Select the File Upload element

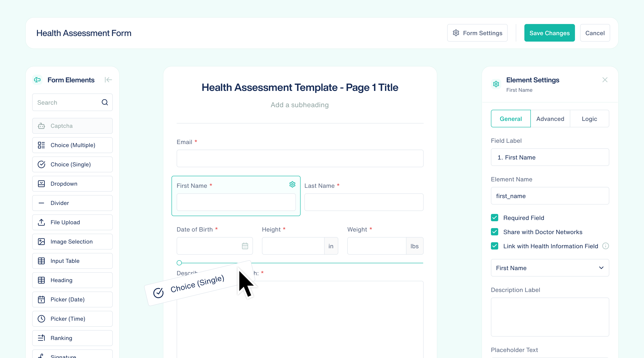coord(72,222)
